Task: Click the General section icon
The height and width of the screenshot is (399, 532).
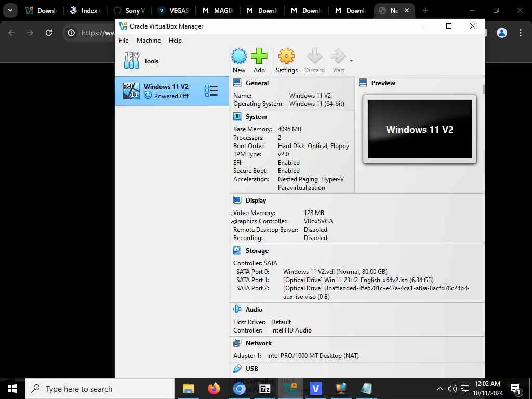Action: (x=237, y=83)
